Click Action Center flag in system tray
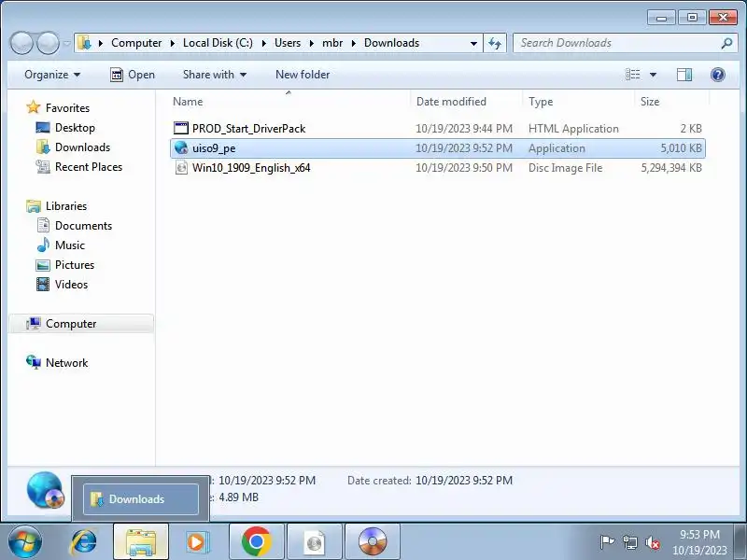This screenshot has height=560, width=747. [607, 542]
